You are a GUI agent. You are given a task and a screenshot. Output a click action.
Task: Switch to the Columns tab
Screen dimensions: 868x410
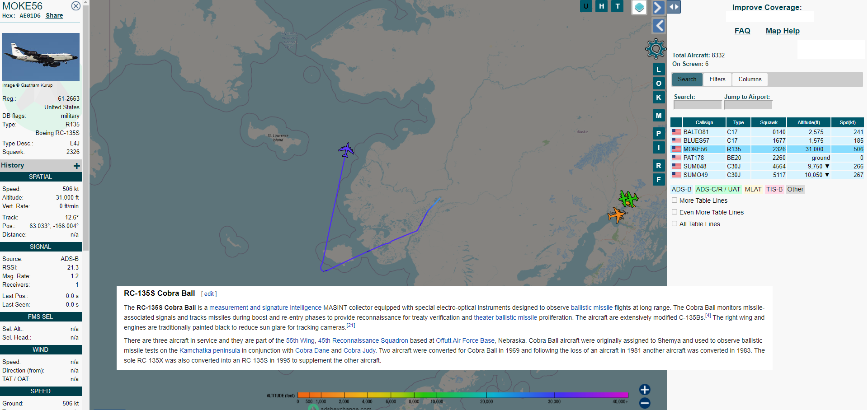[750, 79]
